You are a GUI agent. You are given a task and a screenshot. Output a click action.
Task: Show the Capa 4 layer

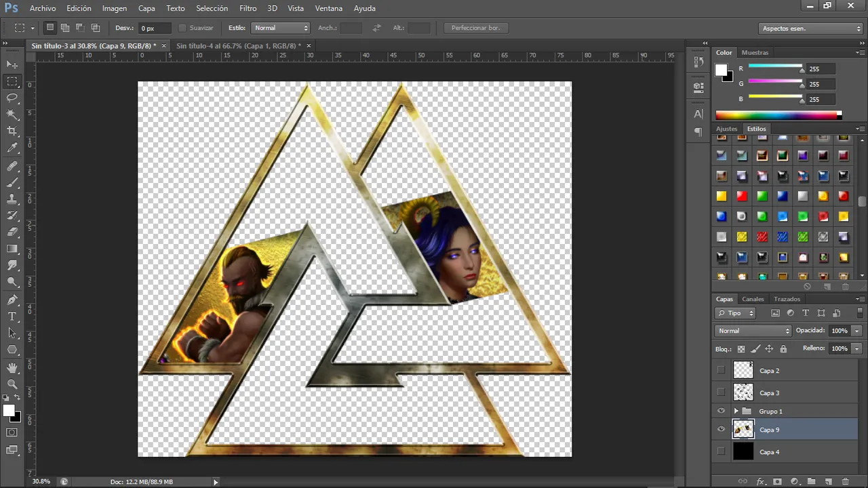pos(721,451)
